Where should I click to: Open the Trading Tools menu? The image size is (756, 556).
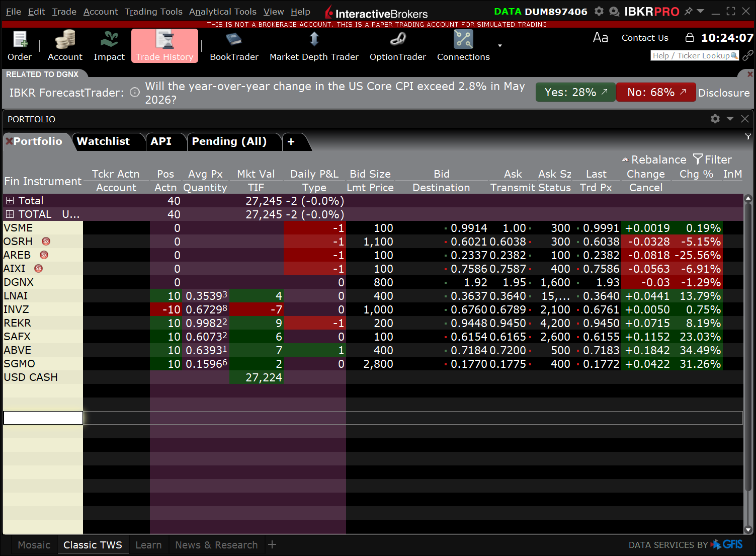tap(153, 12)
